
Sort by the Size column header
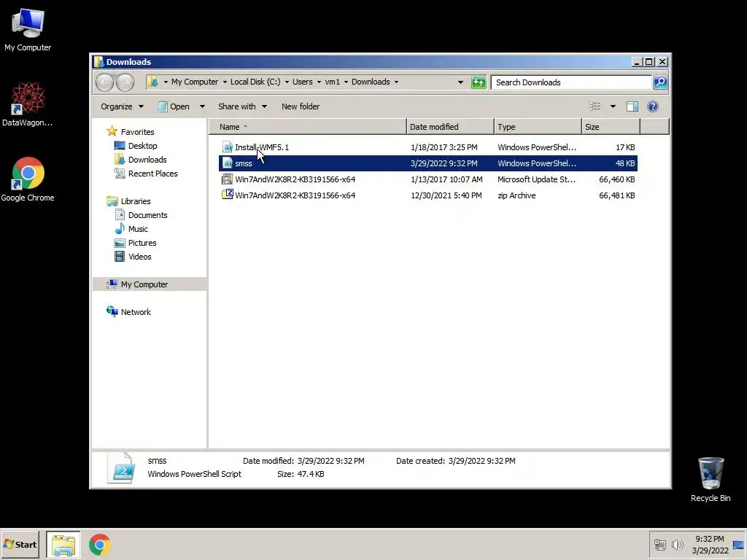tap(611, 127)
